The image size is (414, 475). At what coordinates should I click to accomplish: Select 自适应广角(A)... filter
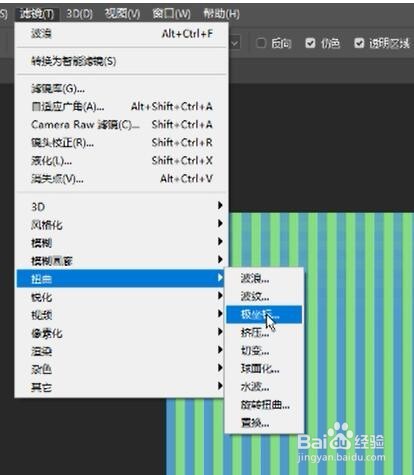pos(122,107)
